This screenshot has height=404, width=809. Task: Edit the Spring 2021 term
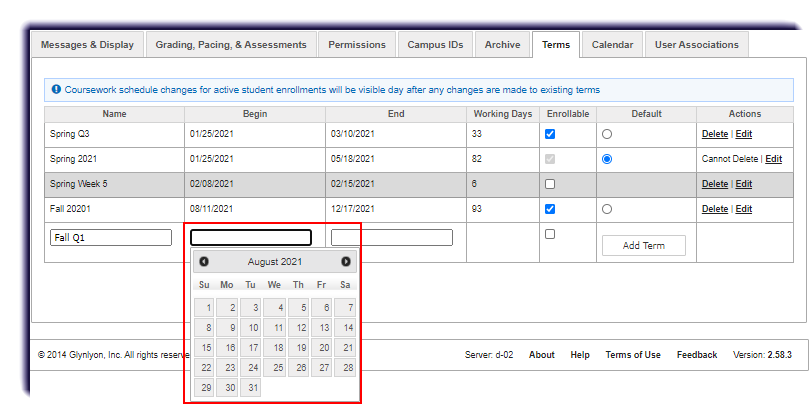tap(773, 159)
